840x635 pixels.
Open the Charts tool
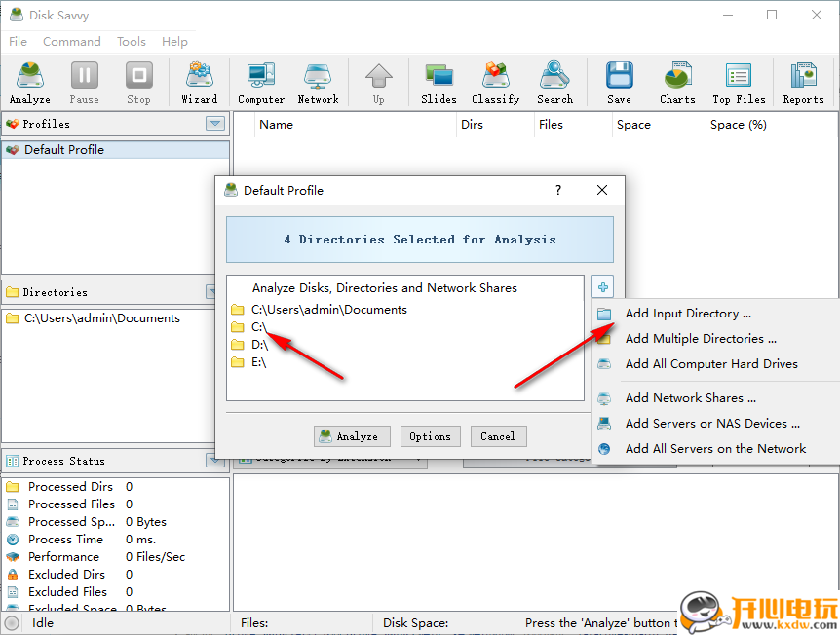(x=677, y=83)
